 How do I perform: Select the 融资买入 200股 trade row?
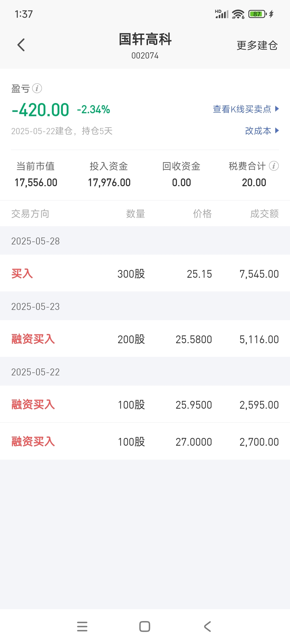(145, 339)
